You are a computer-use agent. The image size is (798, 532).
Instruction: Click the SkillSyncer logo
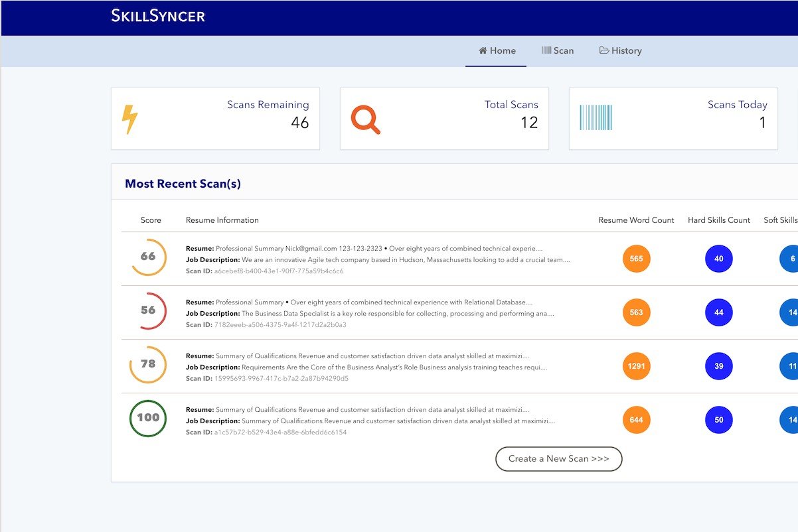pyautogui.click(x=158, y=15)
